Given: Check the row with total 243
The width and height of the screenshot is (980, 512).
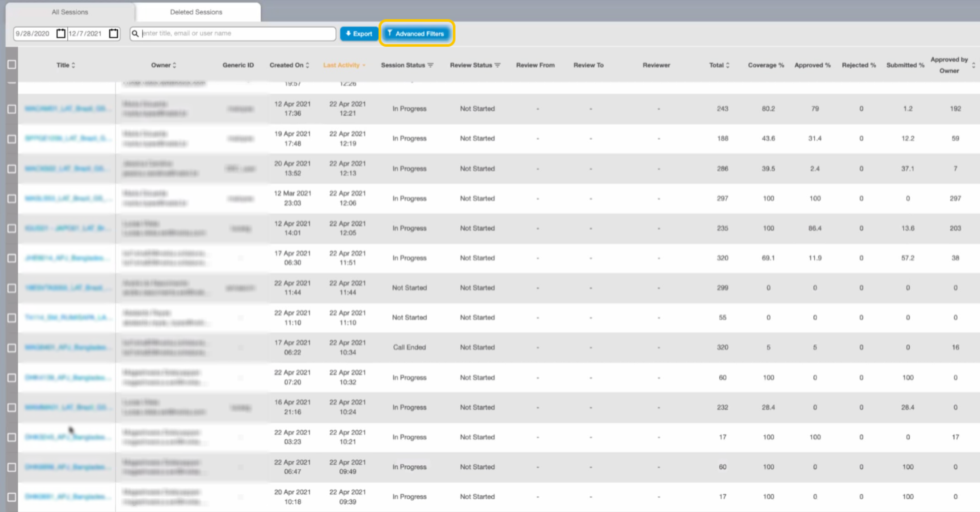Looking at the screenshot, I should [12, 109].
